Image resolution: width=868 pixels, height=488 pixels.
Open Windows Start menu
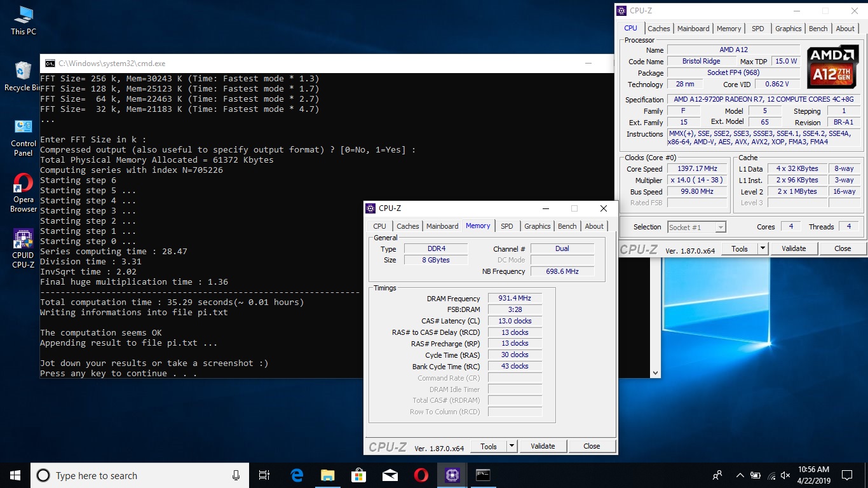tap(15, 475)
